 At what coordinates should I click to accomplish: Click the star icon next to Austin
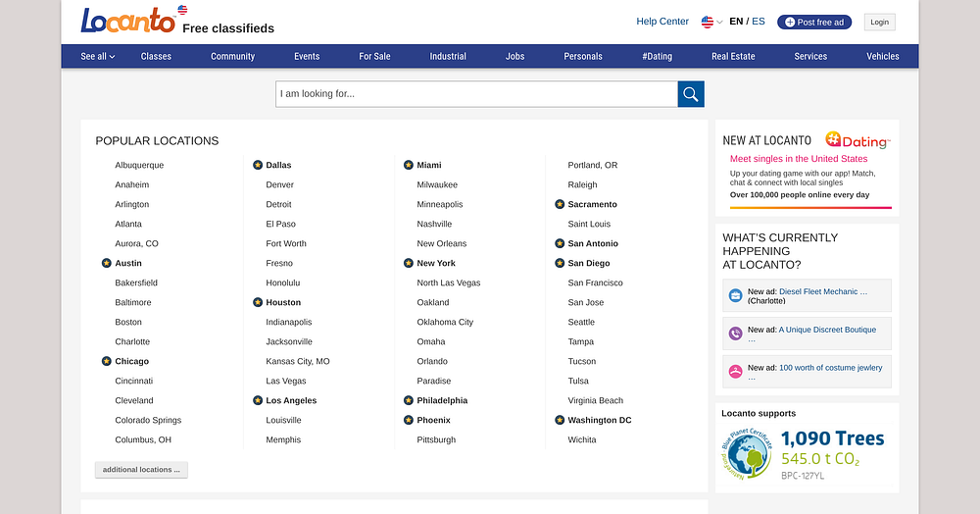tap(106, 263)
